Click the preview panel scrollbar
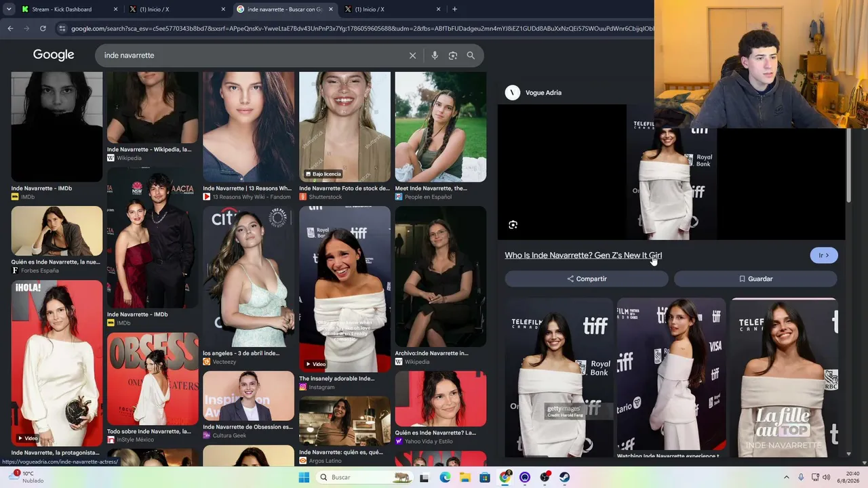 848,165
